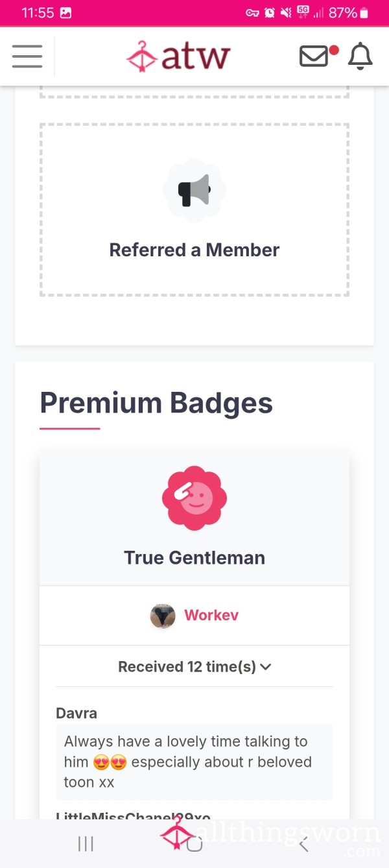Tap the True Gentleman badge icon

pos(194,498)
